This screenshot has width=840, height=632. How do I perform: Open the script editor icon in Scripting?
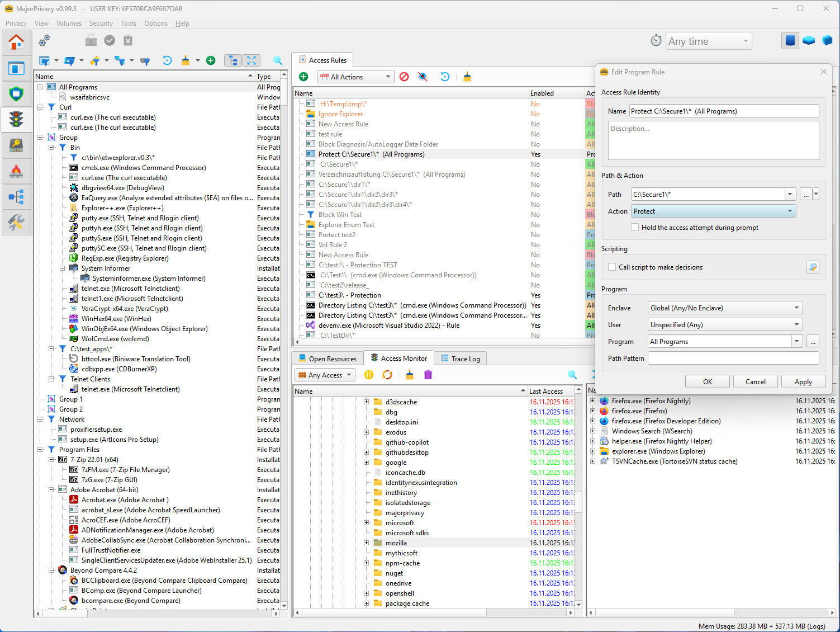click(813, 267)
